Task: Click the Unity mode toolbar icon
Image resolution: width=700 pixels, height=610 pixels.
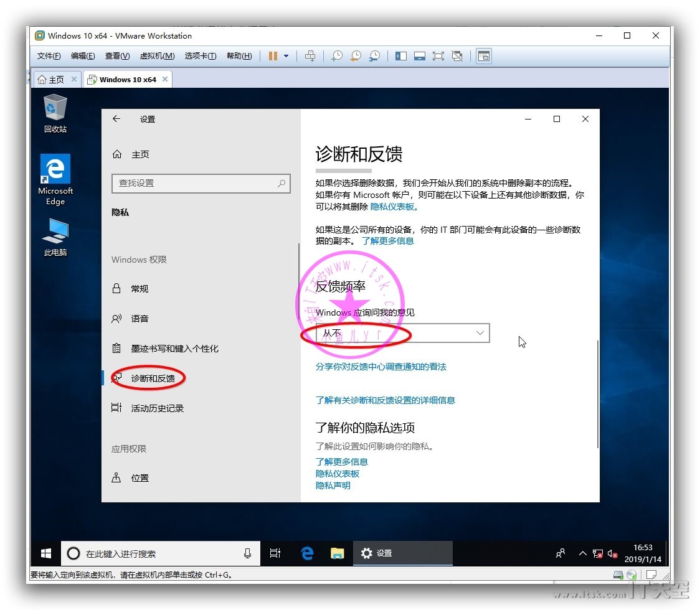Action: (457, 56)
